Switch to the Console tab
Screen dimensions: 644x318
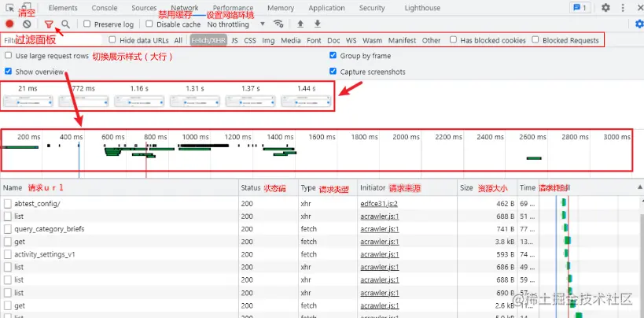click(105, 8)
